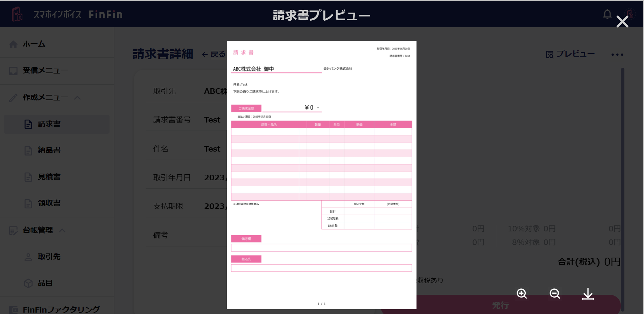Click the 見積書 document icon
644x314 pixels.
pyautogui.click(x=28, y=177)
